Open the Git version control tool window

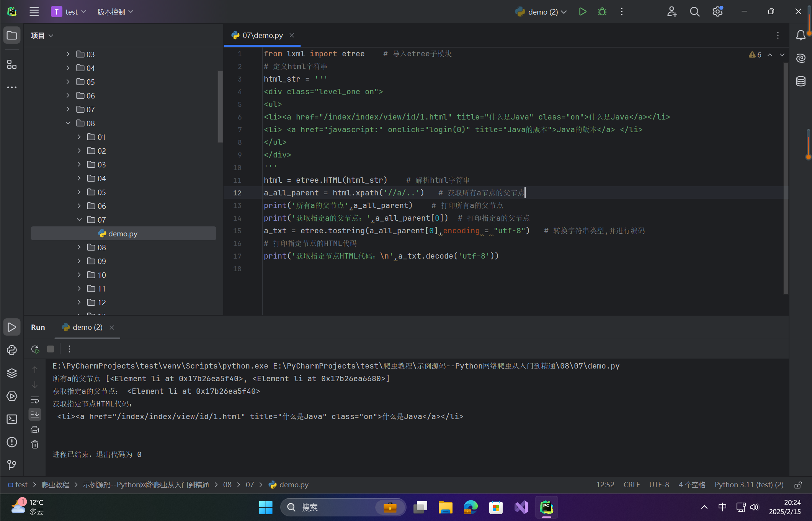[12, 465]
